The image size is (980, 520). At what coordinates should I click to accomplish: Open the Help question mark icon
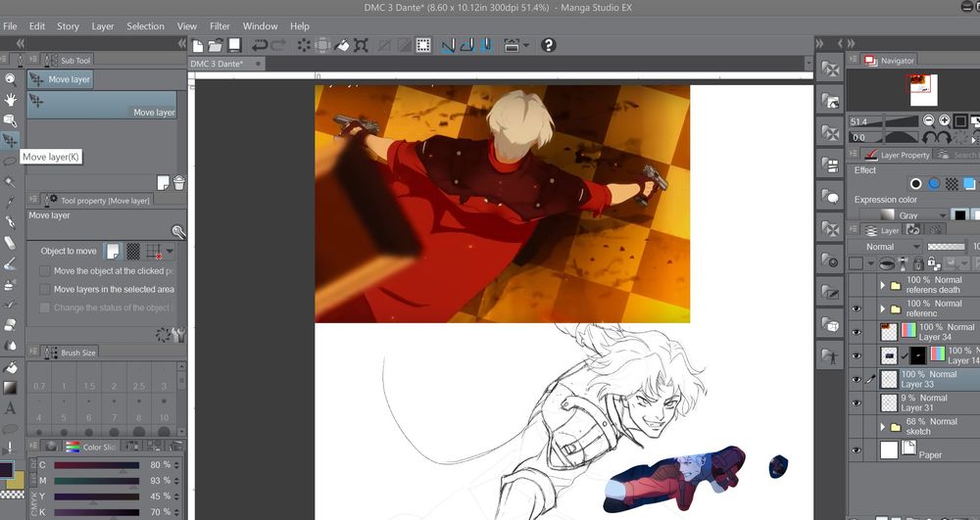click(x=548, y=45)
